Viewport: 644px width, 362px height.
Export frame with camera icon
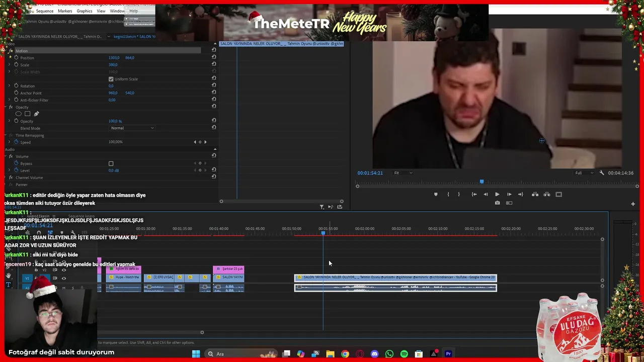[497, 203]
